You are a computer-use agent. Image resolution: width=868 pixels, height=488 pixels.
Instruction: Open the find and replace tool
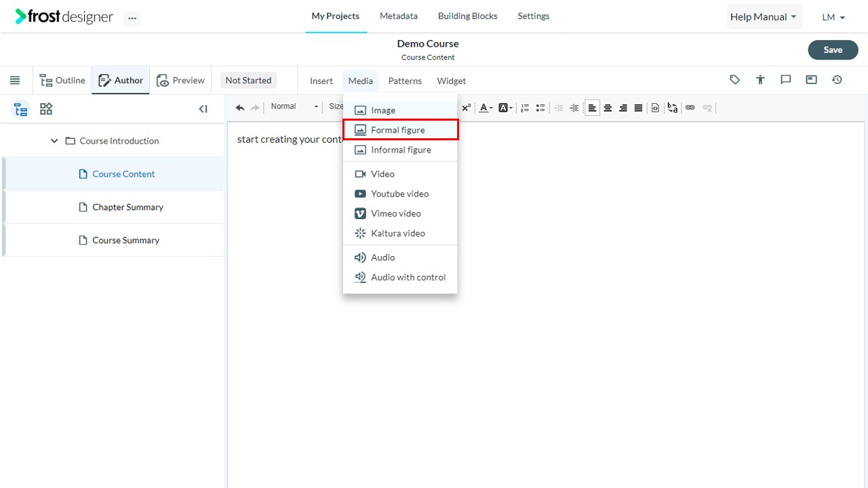pyautogui.click(x=673, y=107)
